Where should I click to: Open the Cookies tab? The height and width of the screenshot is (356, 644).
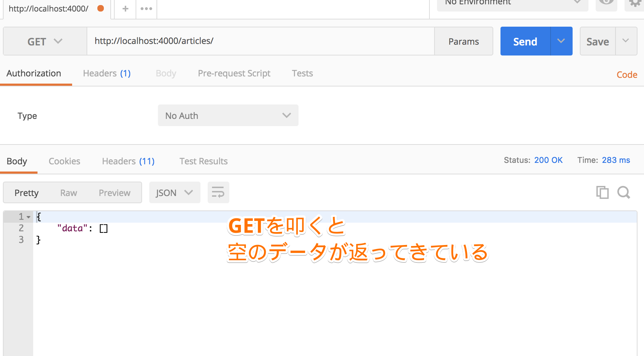tap(65, 161)
